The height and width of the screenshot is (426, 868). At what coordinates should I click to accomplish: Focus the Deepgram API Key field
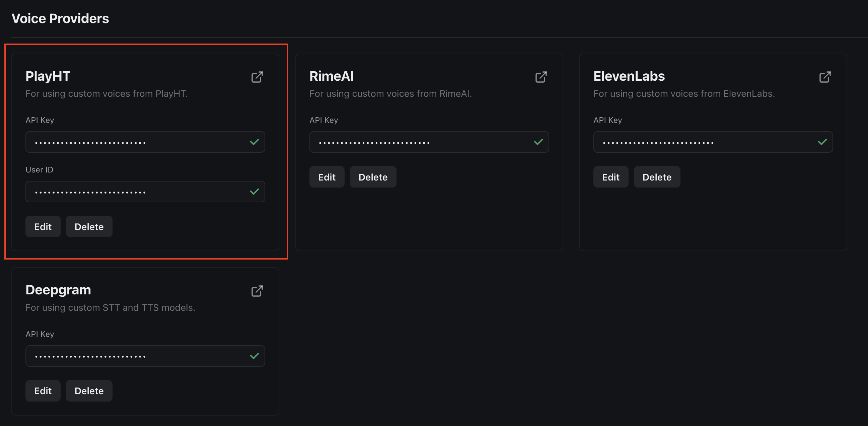pyautogui.click(x=135, y=356)
